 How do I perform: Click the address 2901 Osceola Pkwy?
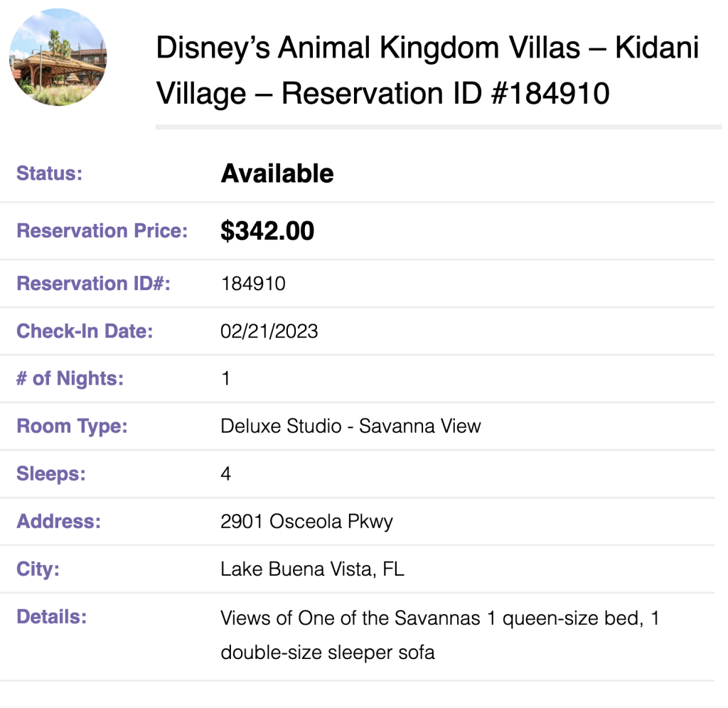click(307, 522)
